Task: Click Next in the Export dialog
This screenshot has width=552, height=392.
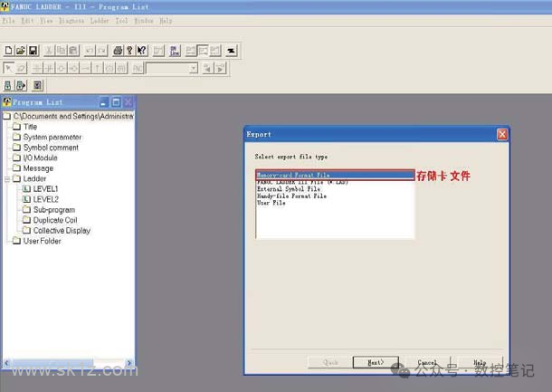Action: (x=376, y=362)
